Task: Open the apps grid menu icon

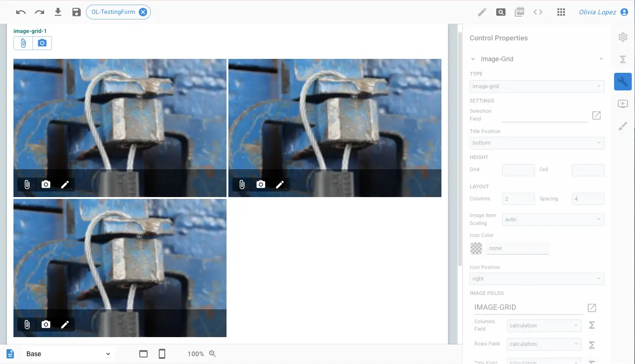Action: pos(561,12)
